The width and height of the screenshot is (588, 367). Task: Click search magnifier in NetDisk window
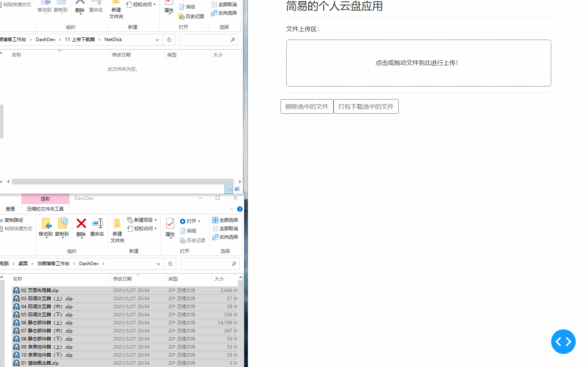pyautogui.click(x=233, y=40)
